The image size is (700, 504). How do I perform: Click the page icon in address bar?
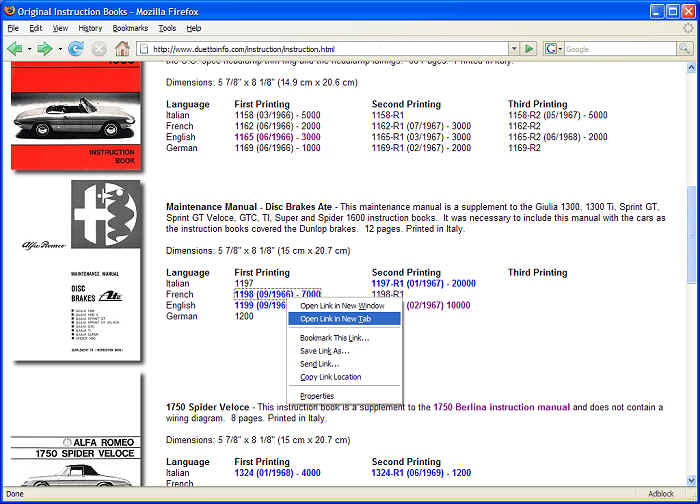pos(144,49)
